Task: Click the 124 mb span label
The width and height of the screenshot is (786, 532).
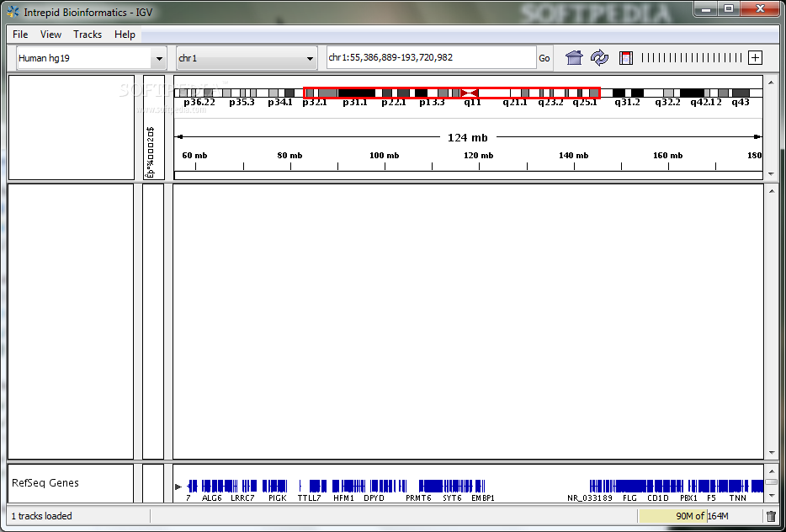Action: 468,137
